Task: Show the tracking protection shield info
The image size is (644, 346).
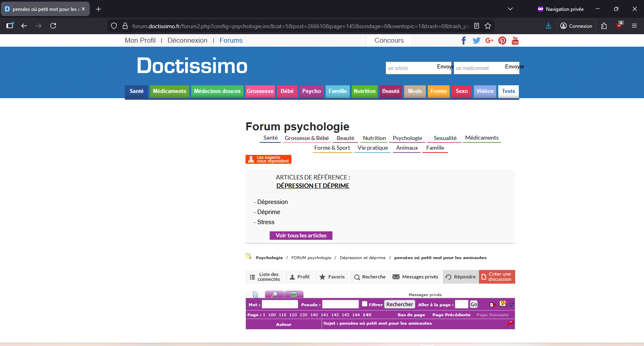Action: coord(114,26)
